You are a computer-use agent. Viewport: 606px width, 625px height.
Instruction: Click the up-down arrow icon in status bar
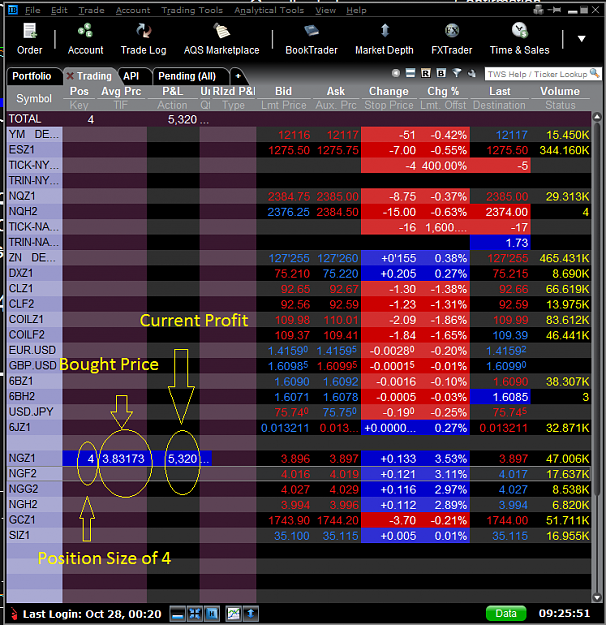coord(251,614)
